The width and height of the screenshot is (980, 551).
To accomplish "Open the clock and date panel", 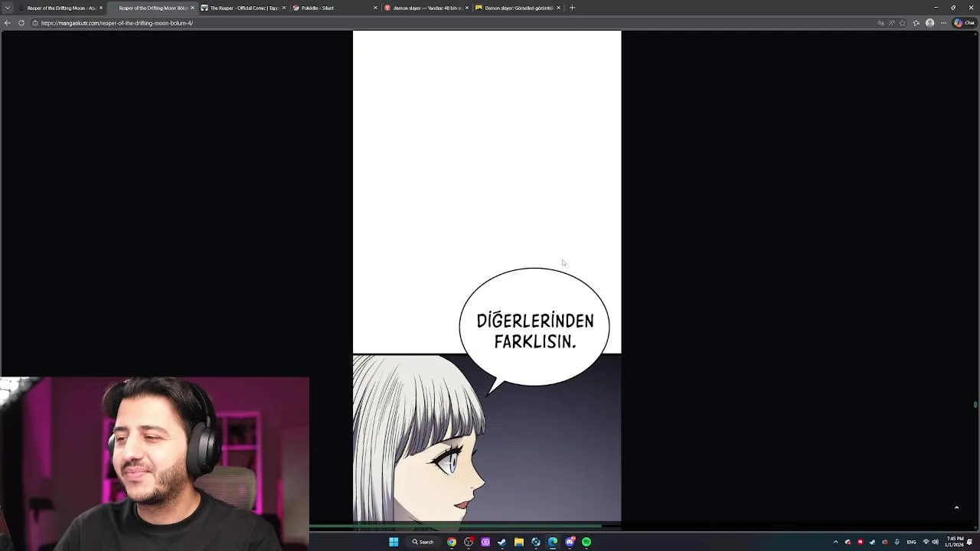I will pyautogui.click(x=954, y=542).
